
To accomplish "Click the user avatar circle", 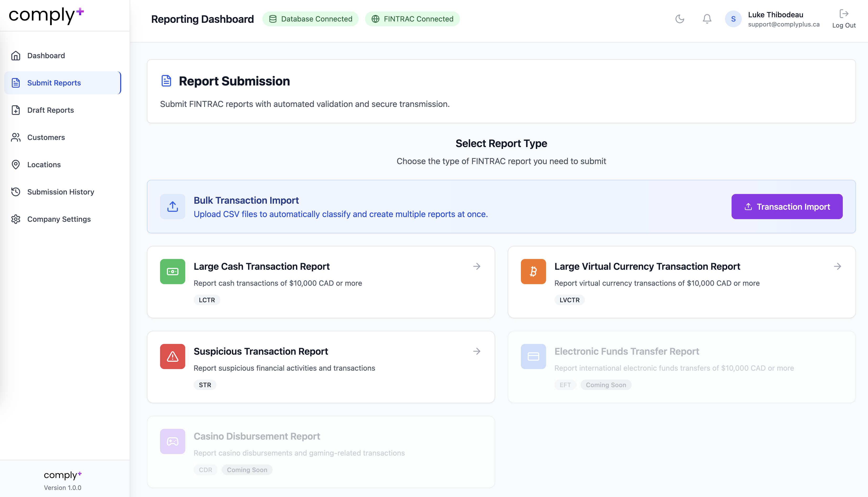I will click(733, 19).
